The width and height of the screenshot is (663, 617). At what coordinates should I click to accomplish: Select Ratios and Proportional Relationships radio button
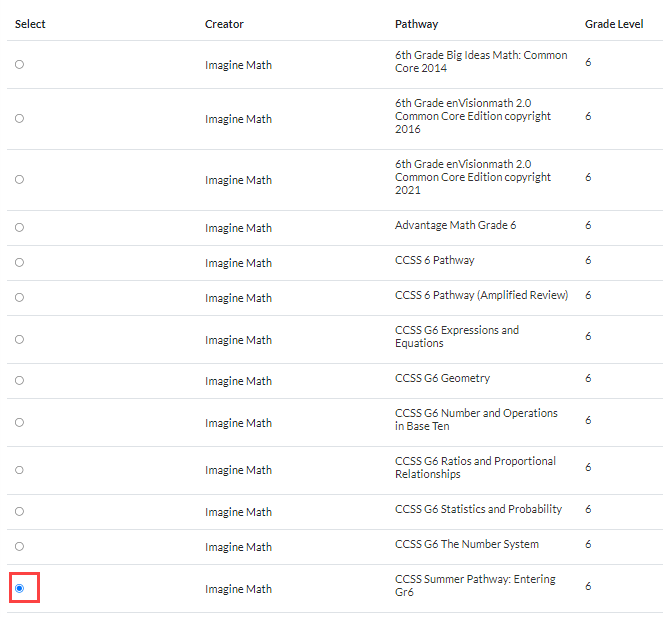(x=20, y=469)
